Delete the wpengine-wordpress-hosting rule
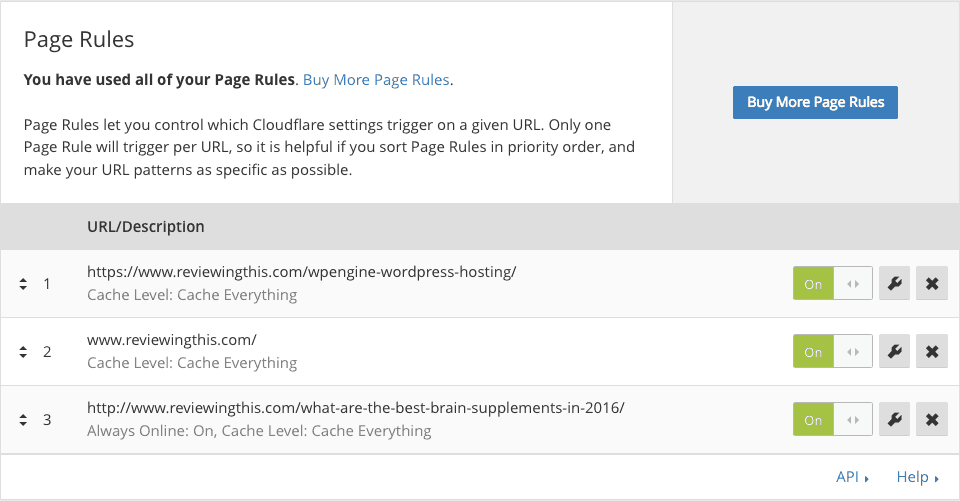960x501 pixels. (932, 283)
